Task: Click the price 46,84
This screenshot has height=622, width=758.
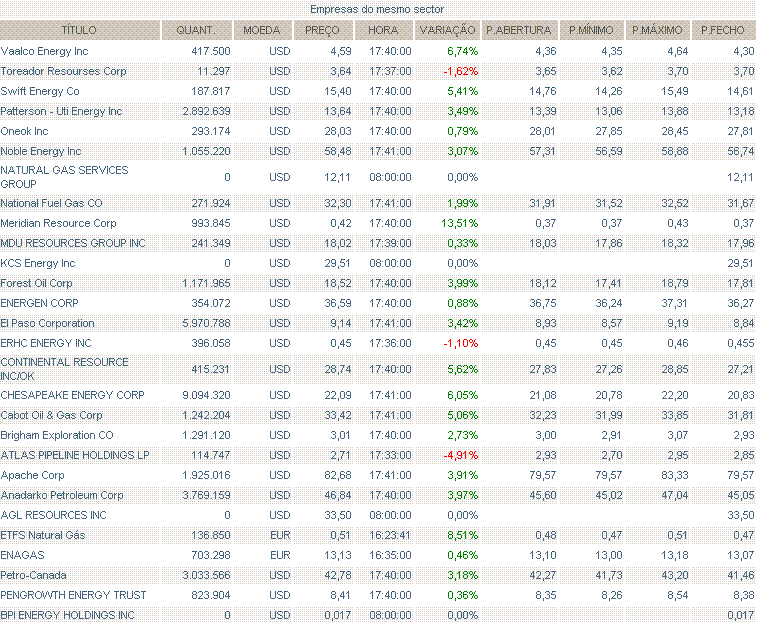Action: click(338, 495)
